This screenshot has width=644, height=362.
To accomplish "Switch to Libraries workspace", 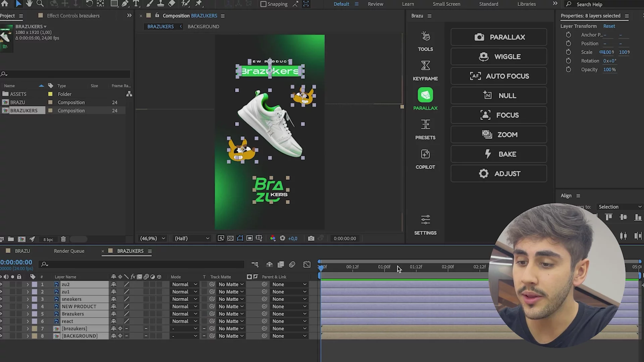I will tap(526, 4).
